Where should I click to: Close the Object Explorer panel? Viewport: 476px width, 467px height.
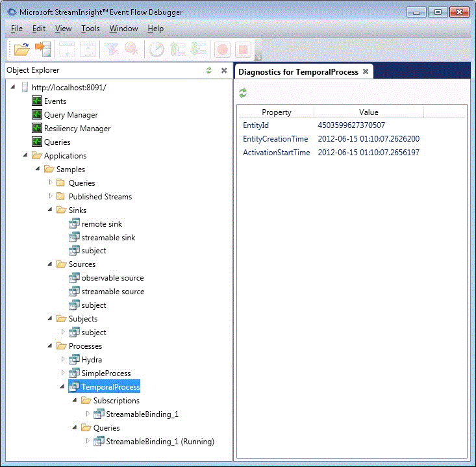click(224, 70)
